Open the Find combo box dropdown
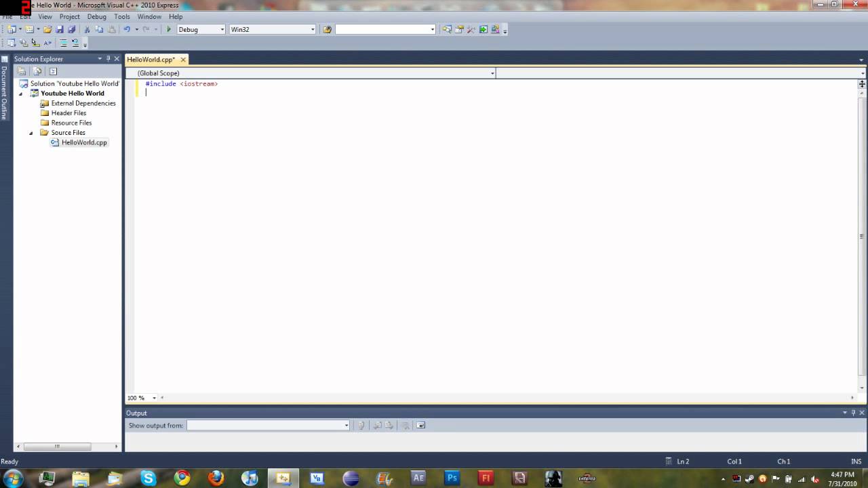The height and width of the screenshot is (488, 868). (x=433, y=29)
